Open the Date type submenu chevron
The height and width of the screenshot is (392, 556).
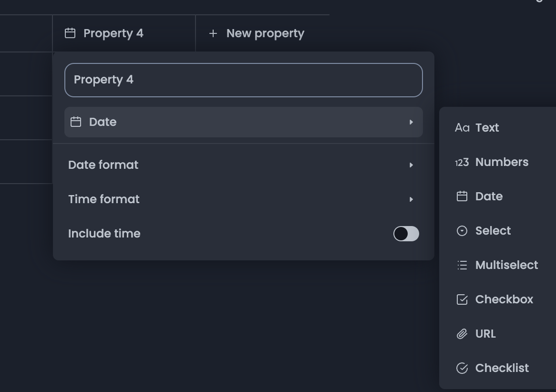(x=411, y=122)
